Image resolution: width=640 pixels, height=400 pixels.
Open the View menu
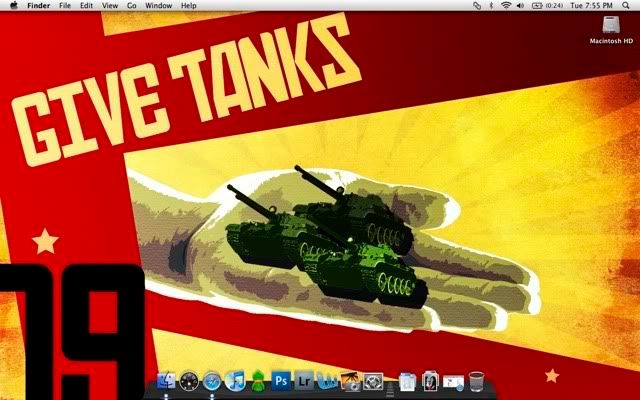110,6
